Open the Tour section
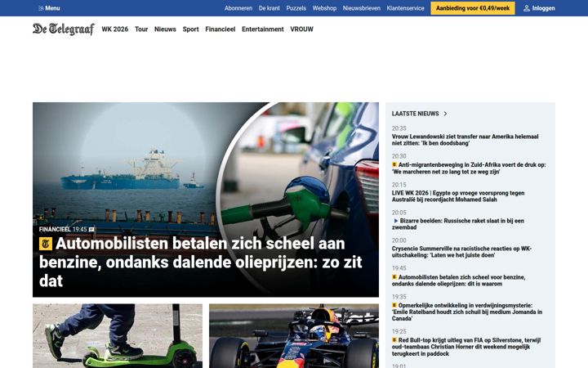 pos(141,29)
